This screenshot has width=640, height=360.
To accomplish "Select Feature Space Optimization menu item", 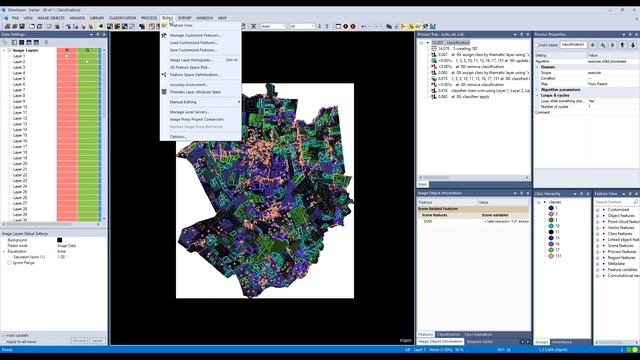I will click(x=195, y=75).
